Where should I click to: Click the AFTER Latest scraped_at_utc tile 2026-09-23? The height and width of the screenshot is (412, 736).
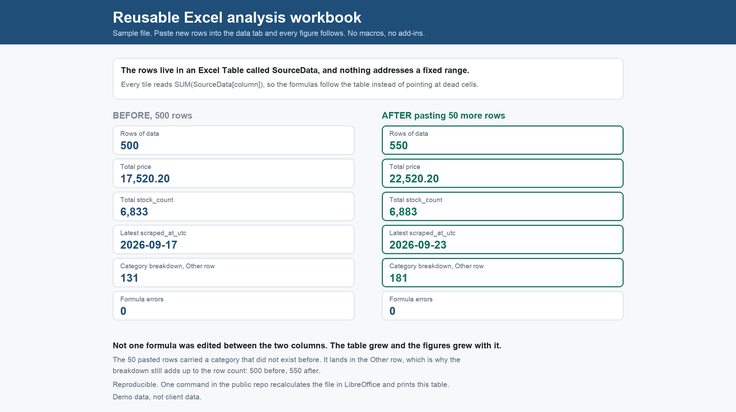[x=502, y=239]
